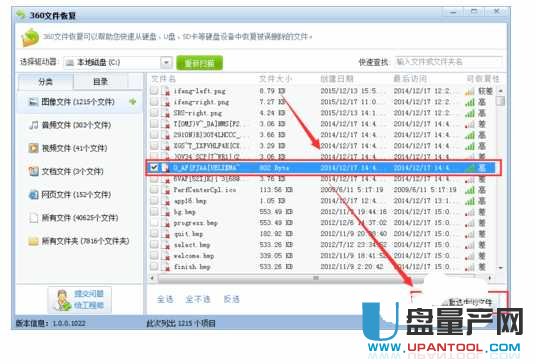Tick the checkbox for PerfCenterCpl.ico
This screenshot has width=536, height=364.
coord(154,189)
